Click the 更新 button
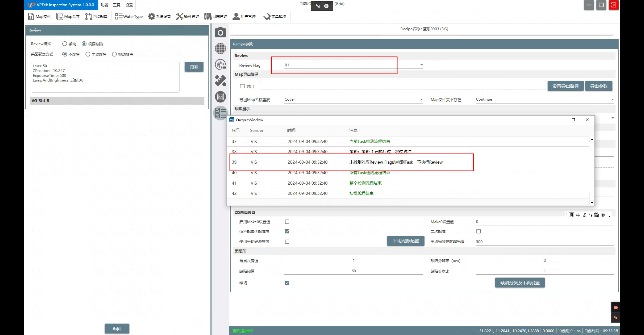Image resolution: width=644 pixels, height=335 pixels. (x=194, y=67)
